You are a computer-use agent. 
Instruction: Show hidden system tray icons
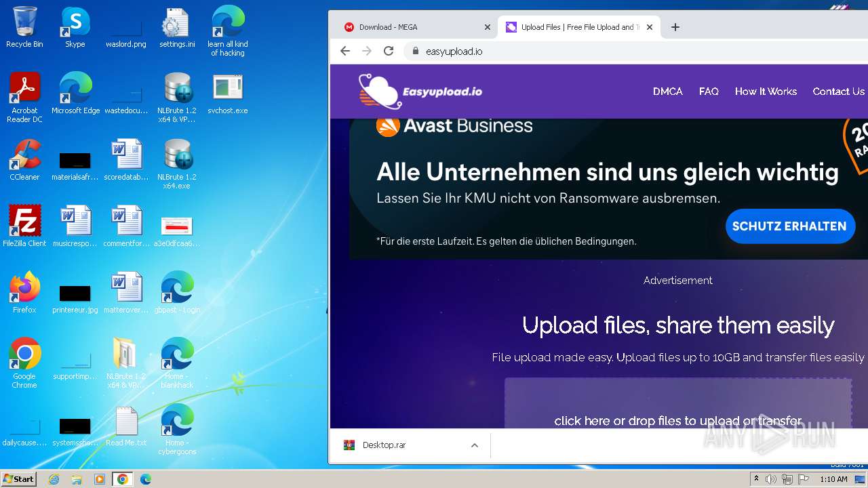pos(757,479)
